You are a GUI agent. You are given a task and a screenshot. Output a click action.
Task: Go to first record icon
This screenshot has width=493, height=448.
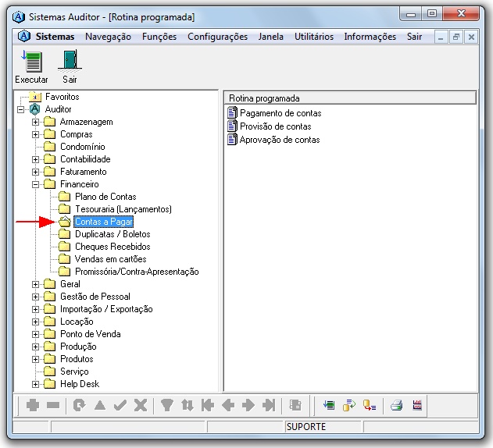208,405
